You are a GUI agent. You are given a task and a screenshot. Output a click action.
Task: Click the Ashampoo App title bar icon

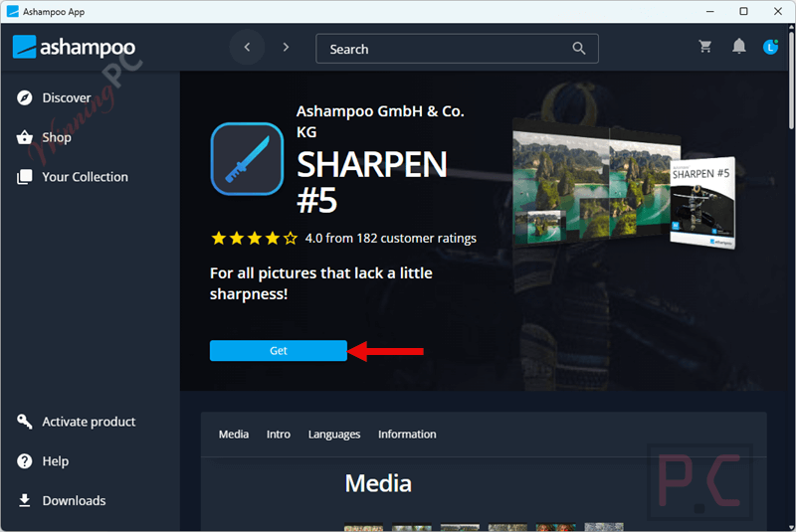[13, 11]
